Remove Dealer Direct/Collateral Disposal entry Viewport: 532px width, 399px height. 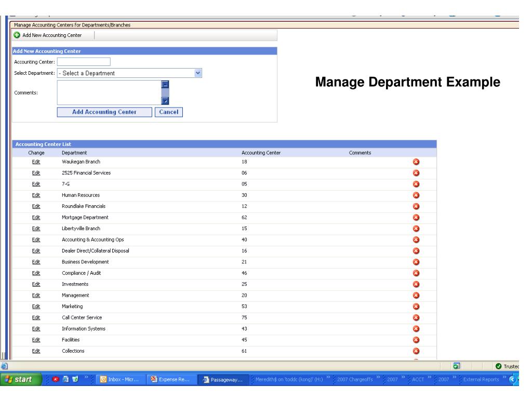[x=416, y=251]
